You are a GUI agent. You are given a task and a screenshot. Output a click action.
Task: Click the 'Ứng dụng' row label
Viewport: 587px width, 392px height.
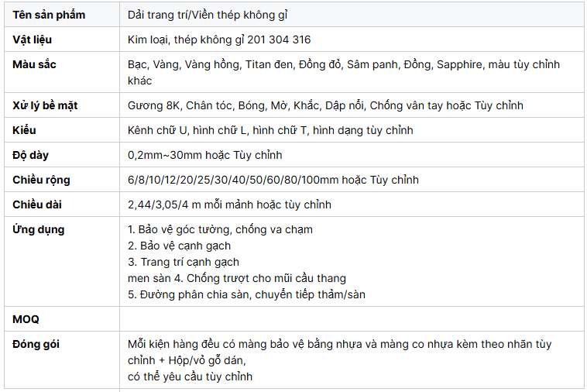coord(38,229)
